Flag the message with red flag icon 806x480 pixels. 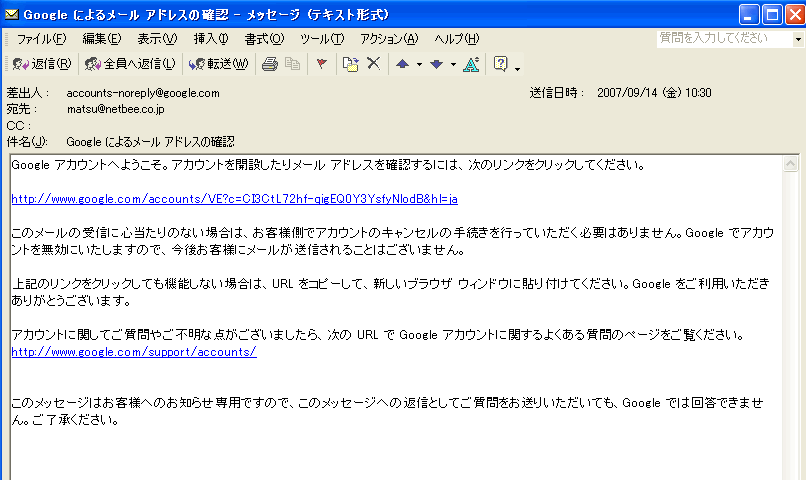[322, 64]
